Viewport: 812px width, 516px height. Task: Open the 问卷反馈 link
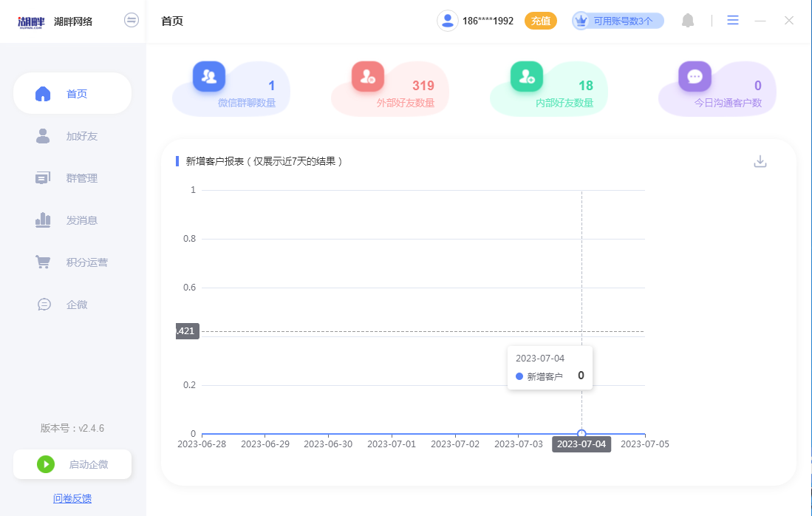72,498
